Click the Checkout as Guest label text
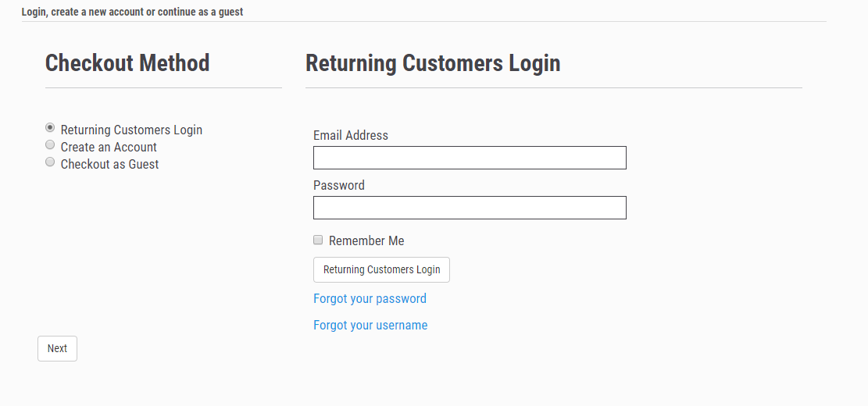This screenshot has height=406, width=868. [x=109, y=164]
